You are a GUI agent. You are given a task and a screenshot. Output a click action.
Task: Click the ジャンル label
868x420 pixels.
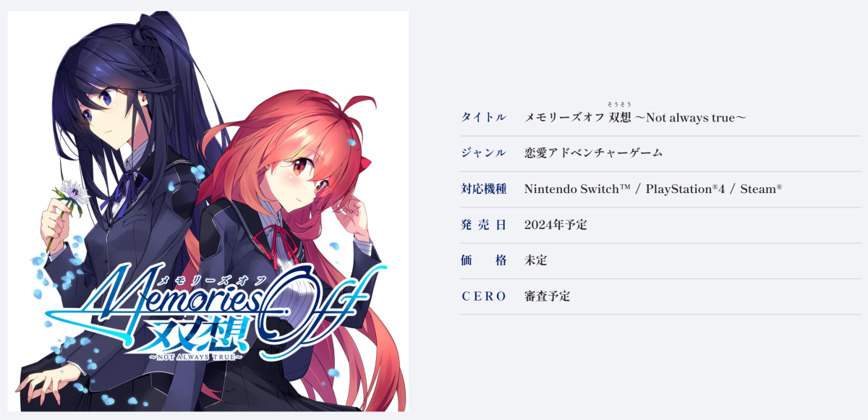[x=483, y=153]
